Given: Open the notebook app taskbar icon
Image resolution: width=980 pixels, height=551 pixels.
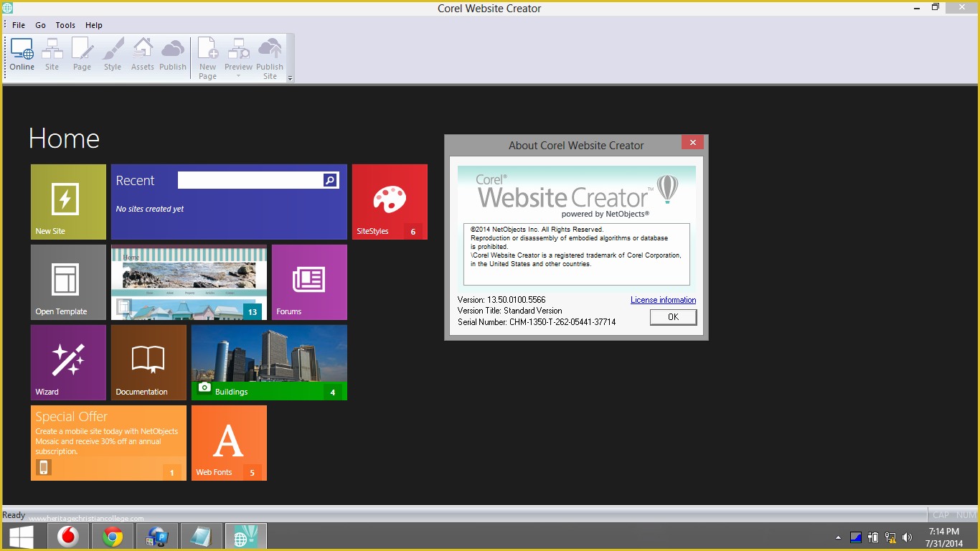Looking at the screenshot, I should coord(201,537).
